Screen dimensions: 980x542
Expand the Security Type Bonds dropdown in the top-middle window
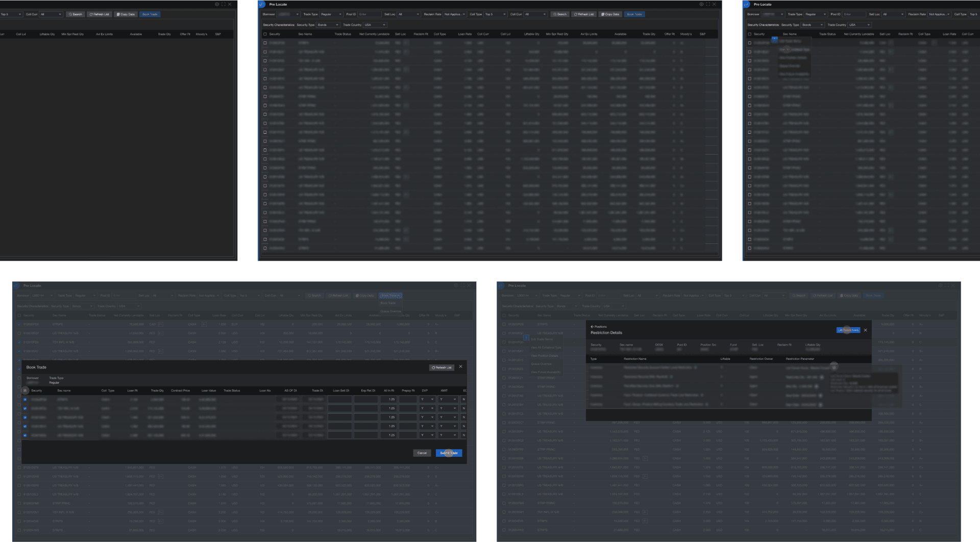(328, 24)
